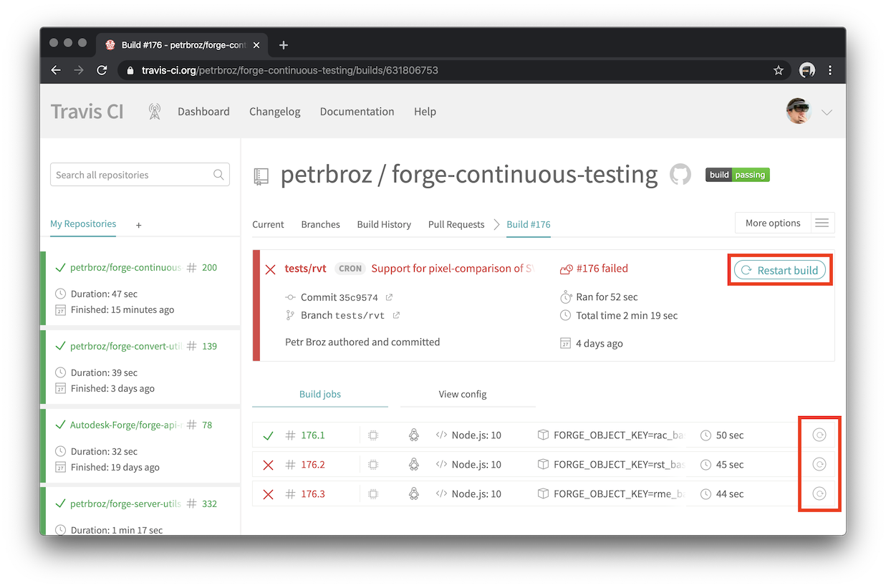The image size is (886, 588).
Task: Open the Chrome three-dot menu
Action: pos(830,70)
